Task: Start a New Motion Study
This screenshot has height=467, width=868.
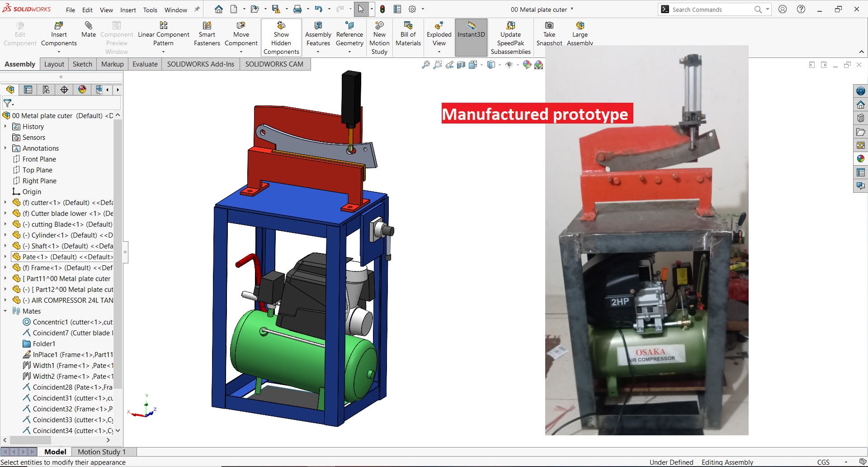Action: pos(379,38)
